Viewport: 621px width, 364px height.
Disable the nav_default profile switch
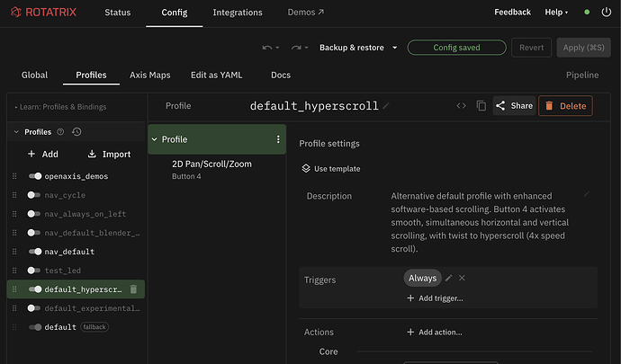pos(35,252)
